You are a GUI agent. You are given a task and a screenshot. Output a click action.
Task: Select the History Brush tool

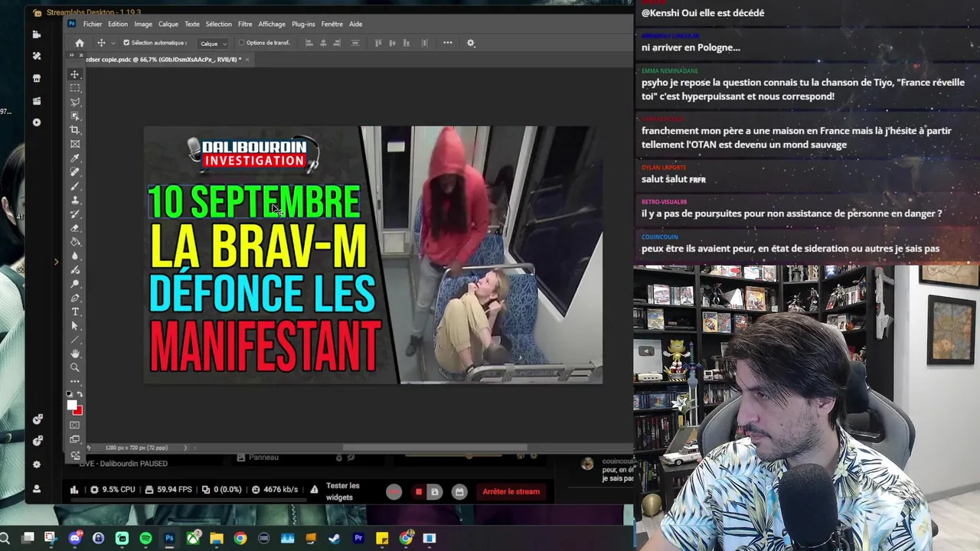tap(75, 214)
